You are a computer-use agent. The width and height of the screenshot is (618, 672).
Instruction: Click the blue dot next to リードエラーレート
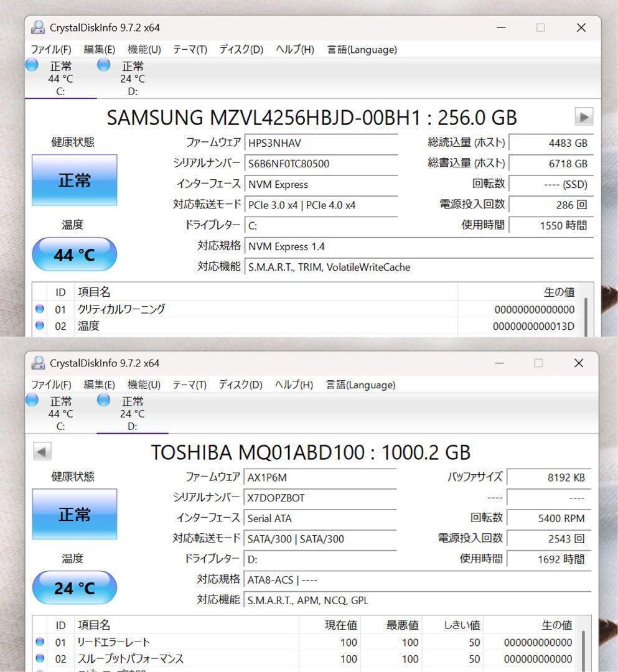[39, 642]
